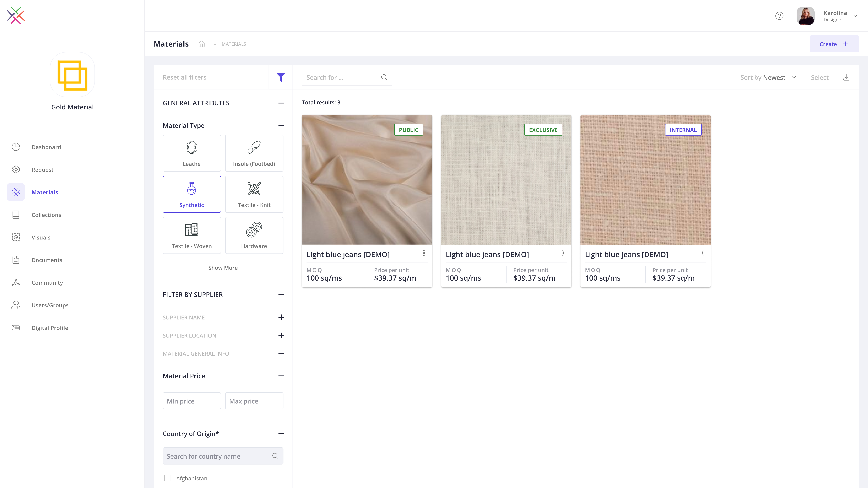Click the Total results: 3 text
This screenshot has width=868, height=488.
pos(321,102)
